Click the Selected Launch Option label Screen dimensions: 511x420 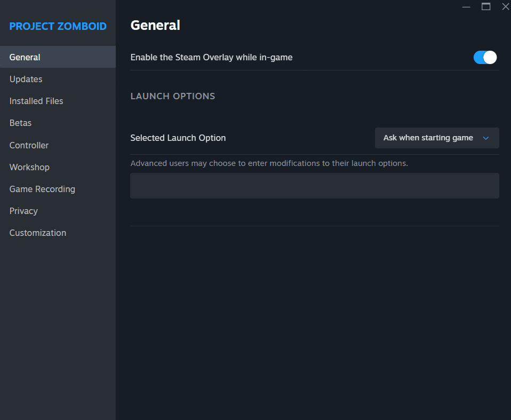point(178,138)
